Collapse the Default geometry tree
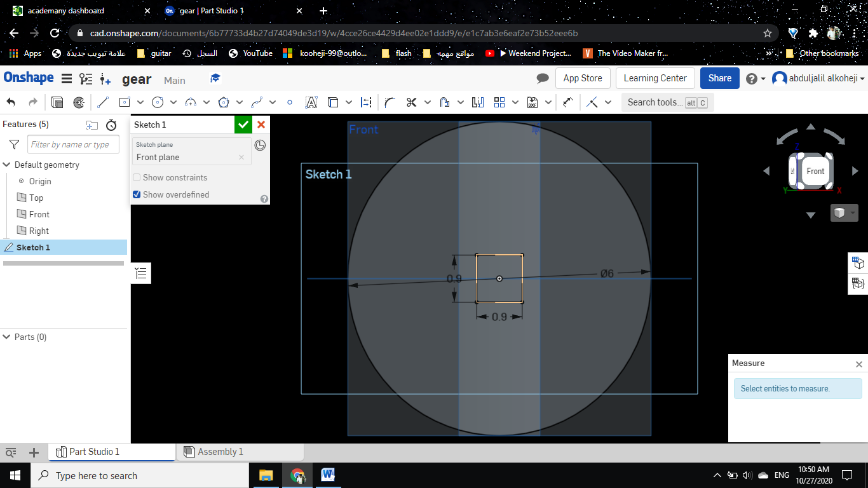 coord(7,165)
